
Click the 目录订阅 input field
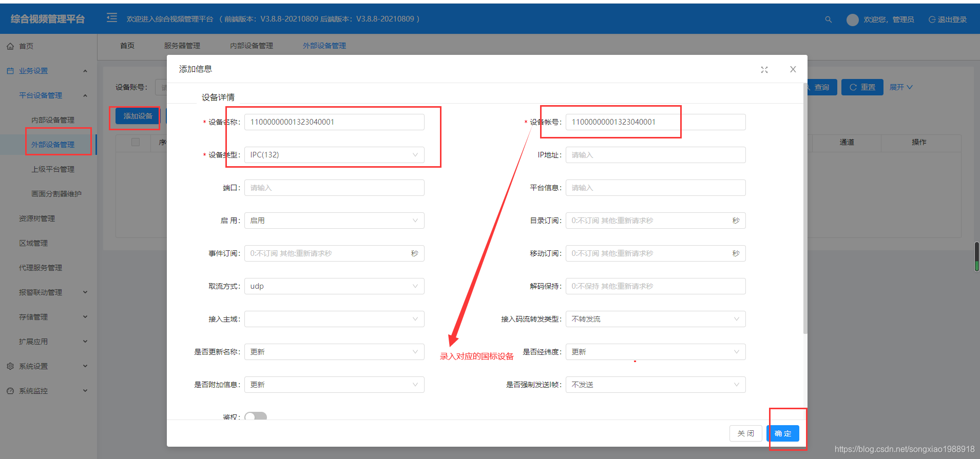pyautogui.click(x=656, y=221)
